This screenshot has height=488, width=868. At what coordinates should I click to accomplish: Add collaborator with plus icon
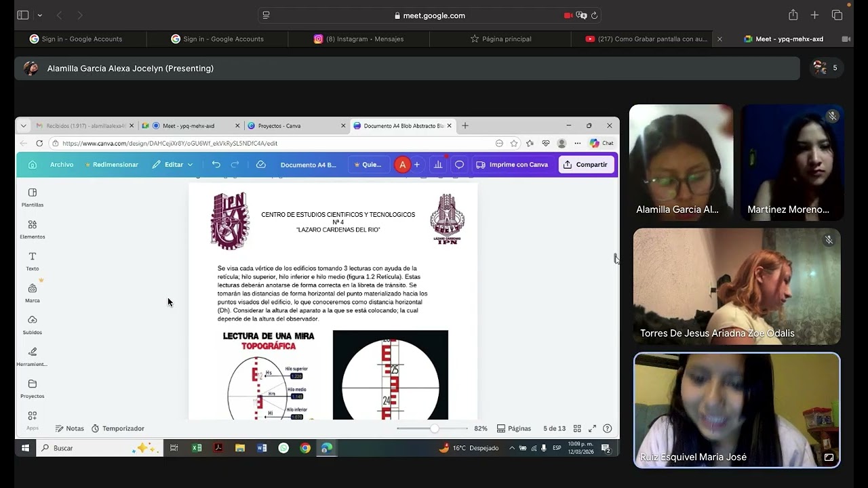[x=416, y=165]
